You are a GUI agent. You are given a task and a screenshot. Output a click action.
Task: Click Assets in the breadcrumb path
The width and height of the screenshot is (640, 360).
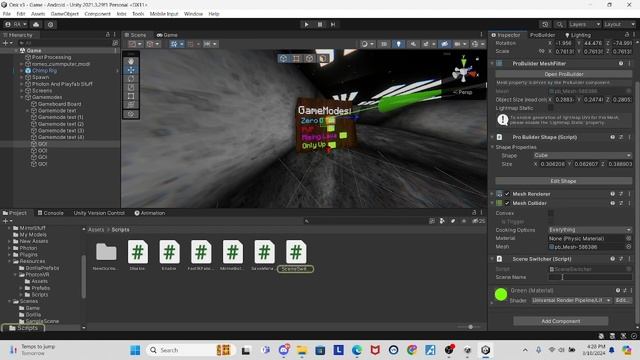[96, 230]
